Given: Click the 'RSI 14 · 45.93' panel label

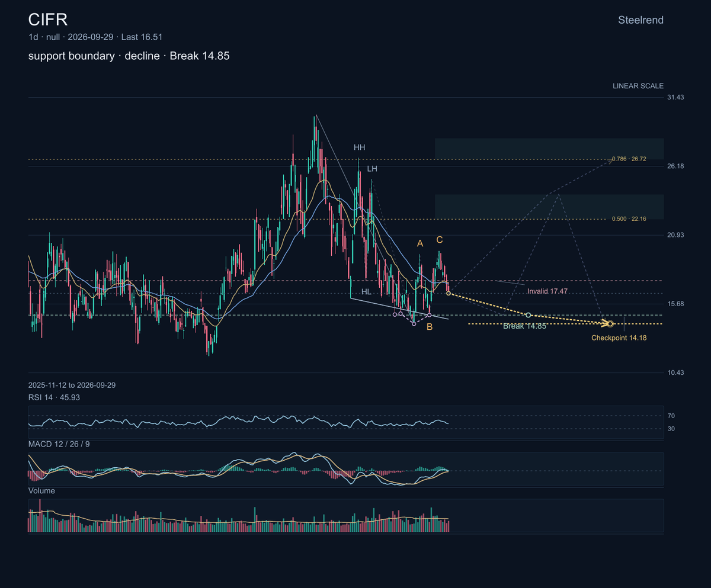Looking at the screenshot, I should (x=54, y=397).
